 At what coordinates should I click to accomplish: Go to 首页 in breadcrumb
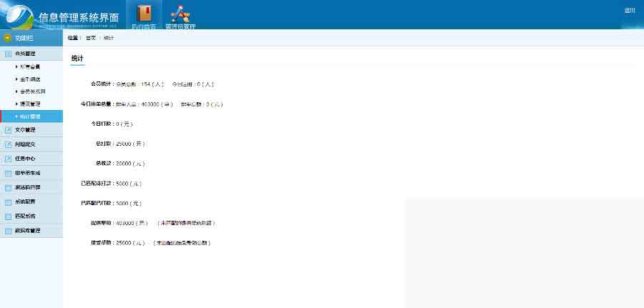click(x=91, y=38)
